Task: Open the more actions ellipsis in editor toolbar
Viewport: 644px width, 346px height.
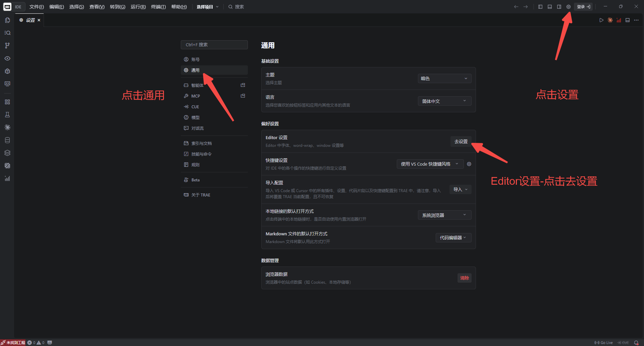Action: [x=636, y=20]
